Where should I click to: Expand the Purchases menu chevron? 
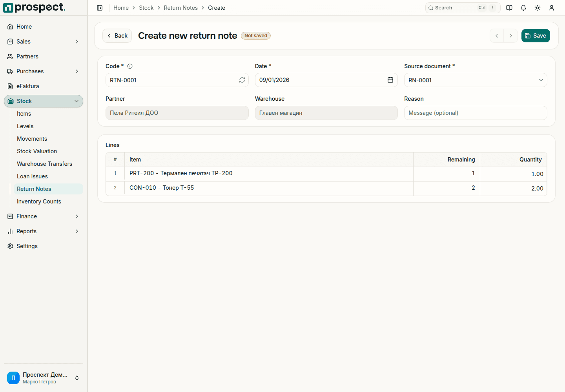(77, 71)
